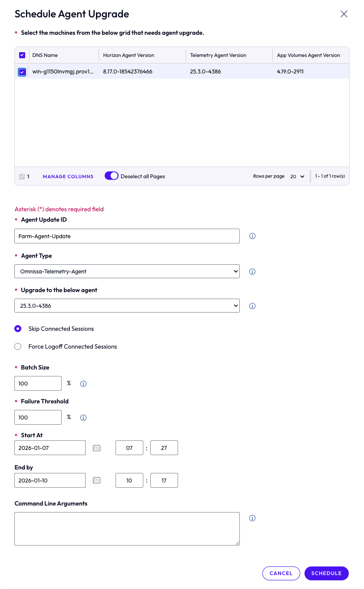Image resolution: width=364 pixels, height=589 pixels.
Task: Sort by Horizon Agent Version column
Action: pyautogui.click(x=129, y=55)
